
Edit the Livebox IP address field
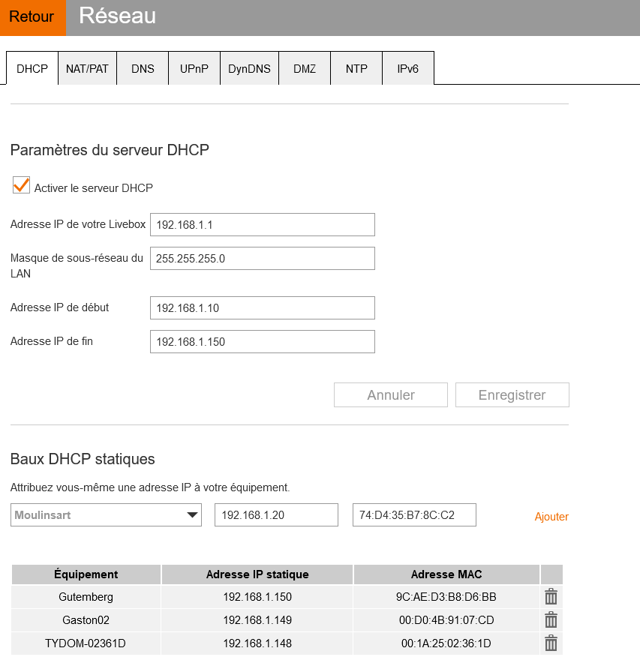[x=262, y=225]
